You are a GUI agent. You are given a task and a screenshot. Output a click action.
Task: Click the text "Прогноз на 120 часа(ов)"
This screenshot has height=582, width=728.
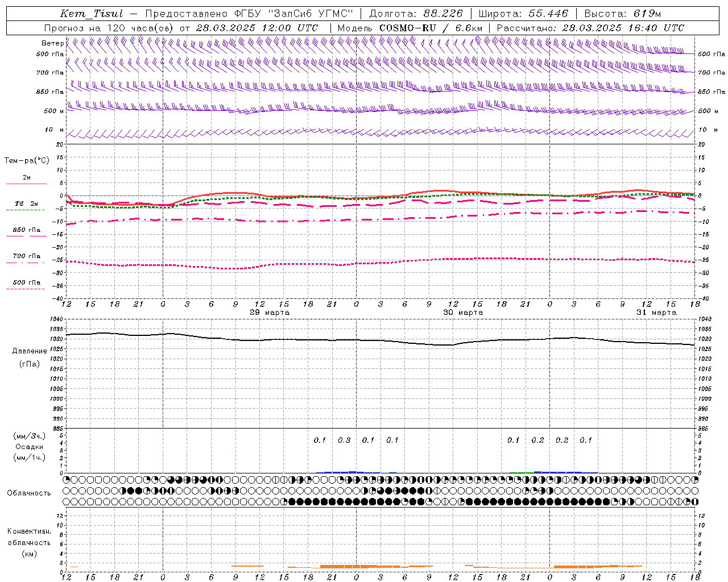[109, 28]
